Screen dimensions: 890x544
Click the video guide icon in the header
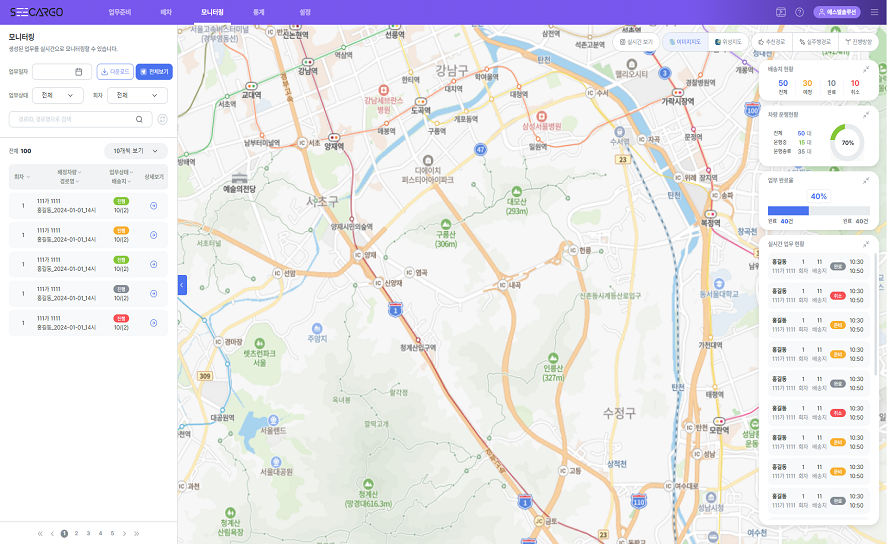[781, 12]
